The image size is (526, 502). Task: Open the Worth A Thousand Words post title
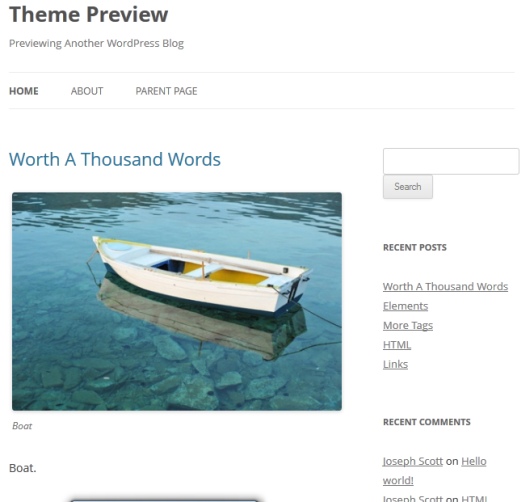115,159
